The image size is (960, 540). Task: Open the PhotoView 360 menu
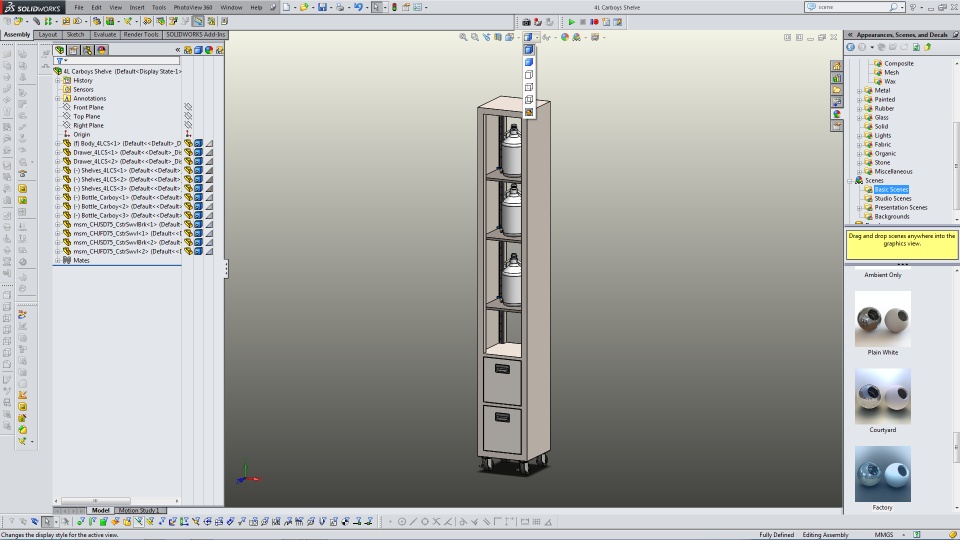click(193, 7)
